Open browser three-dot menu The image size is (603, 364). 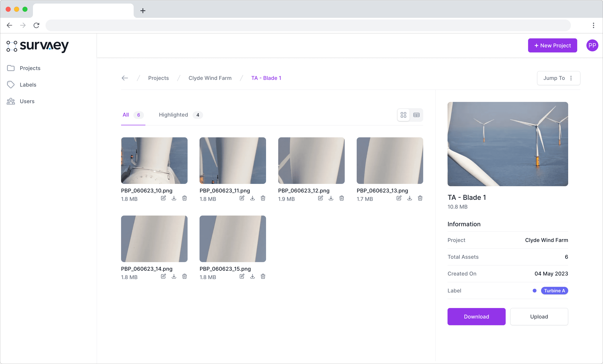(594, 25)
